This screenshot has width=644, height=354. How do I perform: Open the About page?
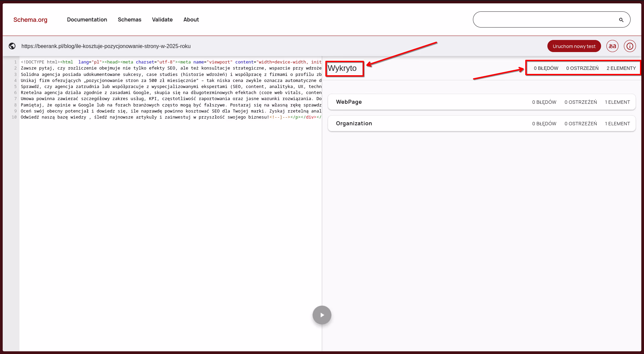191,19
